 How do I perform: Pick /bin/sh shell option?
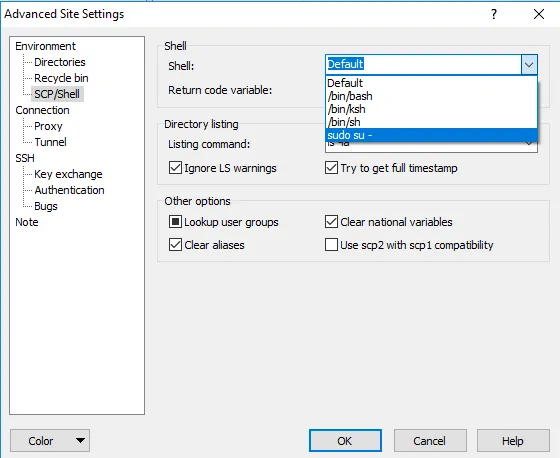431,122
